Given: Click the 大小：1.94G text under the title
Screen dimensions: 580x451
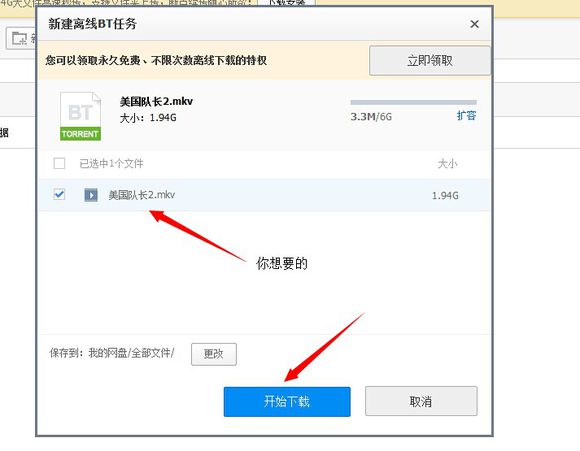Looking at the screenshot, I should pyautogui.click(x=148, y=118).
